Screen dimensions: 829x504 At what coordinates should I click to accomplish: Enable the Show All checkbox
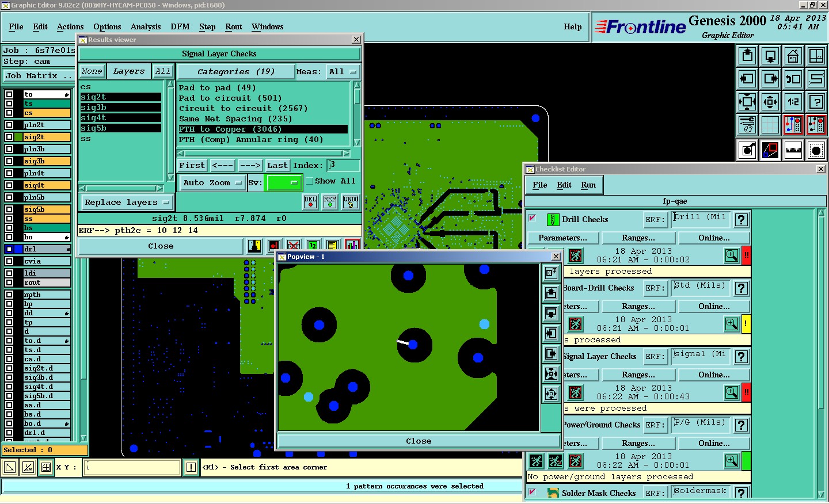tap(309, 181)
